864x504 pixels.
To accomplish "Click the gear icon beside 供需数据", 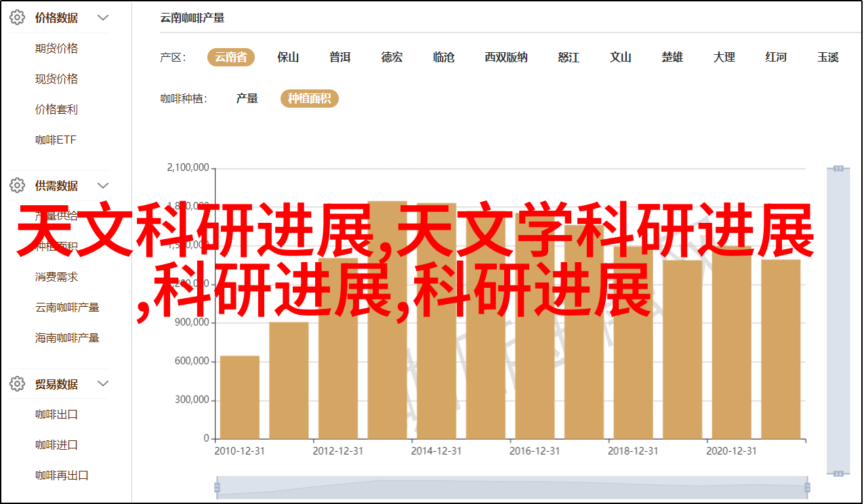I will (x=17, y=186).
